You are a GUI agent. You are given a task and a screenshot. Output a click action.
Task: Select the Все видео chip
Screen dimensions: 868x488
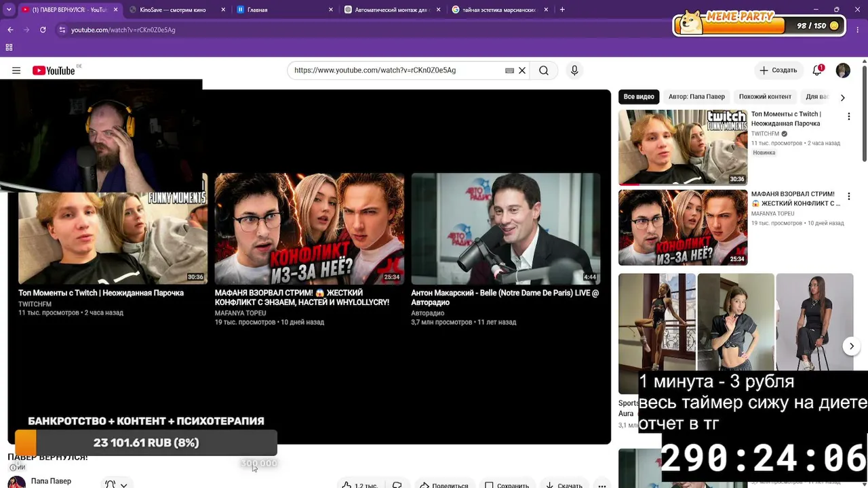point(639,97)
